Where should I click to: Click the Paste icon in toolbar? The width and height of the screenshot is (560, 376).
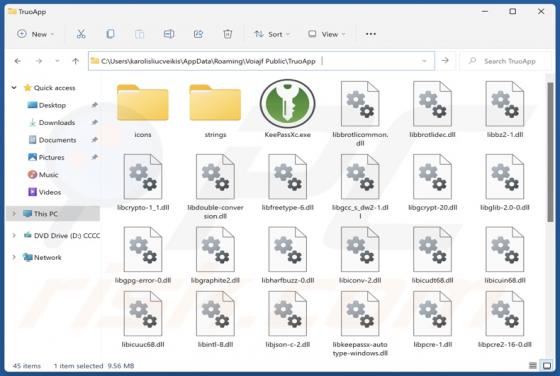pyautogui.click(x=139, y=34)
